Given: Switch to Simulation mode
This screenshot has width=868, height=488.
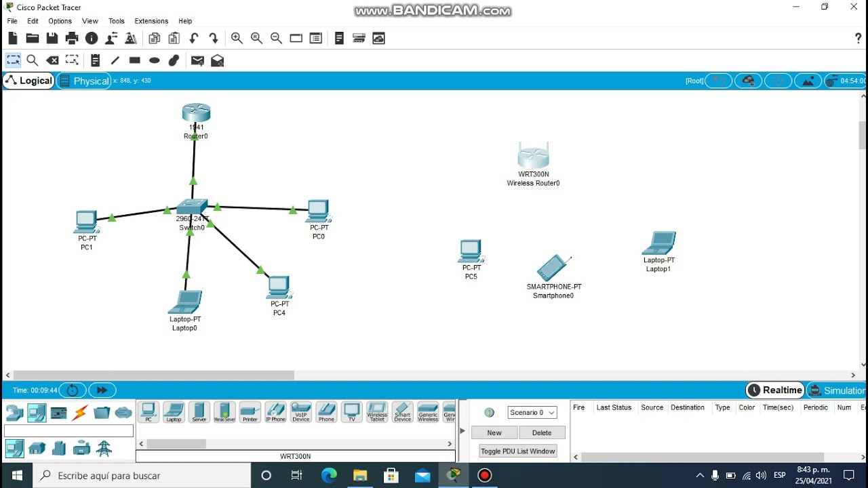Looking at the screenshot, I should pos(837,390).
